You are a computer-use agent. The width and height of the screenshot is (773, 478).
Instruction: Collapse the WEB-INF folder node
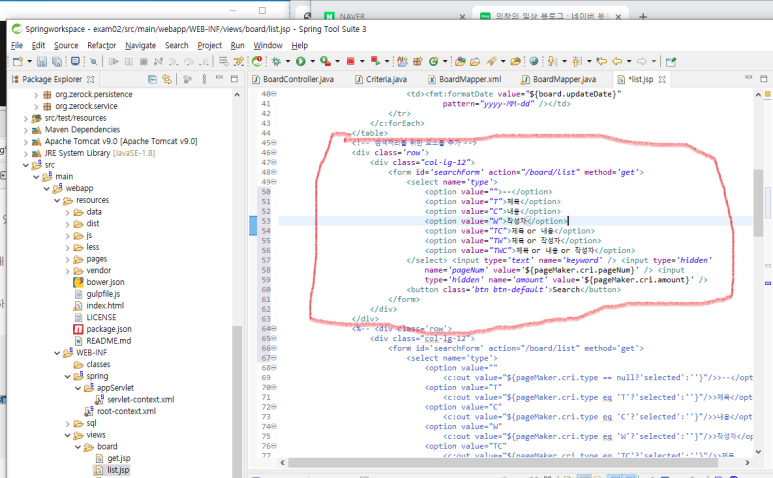[57, 353]
